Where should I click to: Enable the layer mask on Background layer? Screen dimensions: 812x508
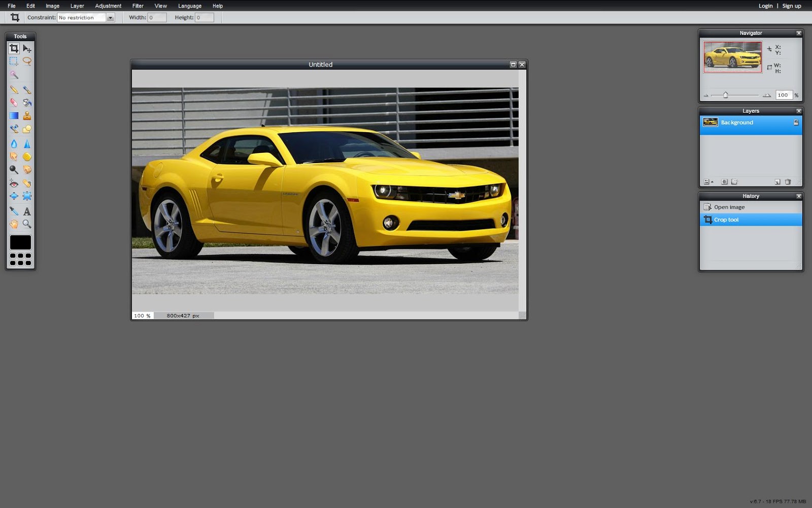click(725, 181)
